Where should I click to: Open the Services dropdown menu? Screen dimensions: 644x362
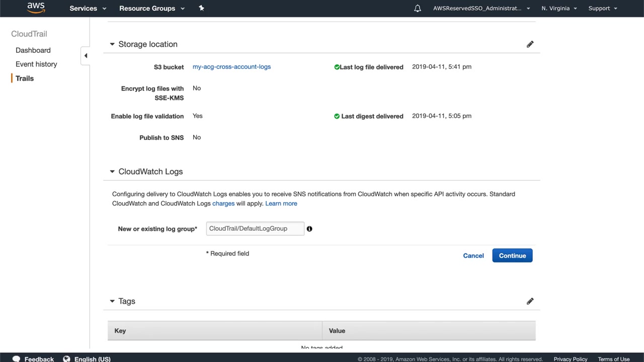(x=88, y=9)
